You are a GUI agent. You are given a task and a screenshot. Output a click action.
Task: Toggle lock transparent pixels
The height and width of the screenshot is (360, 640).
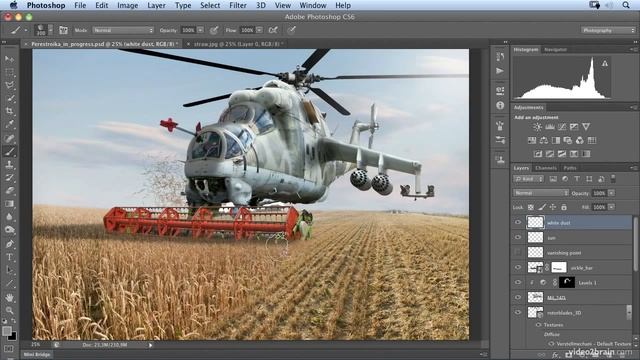[x=531, y=207]
